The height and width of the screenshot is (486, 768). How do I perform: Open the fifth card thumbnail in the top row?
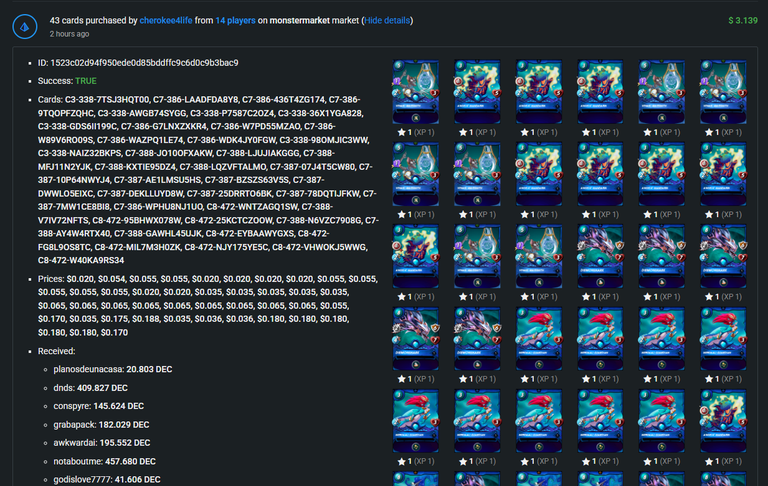pos(662,92)
